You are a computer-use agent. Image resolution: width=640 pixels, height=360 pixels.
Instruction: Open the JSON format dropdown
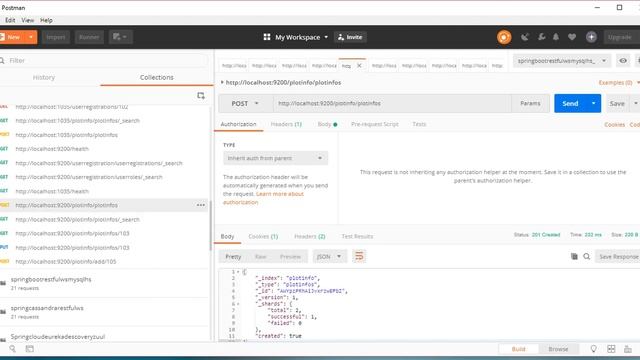329,256
